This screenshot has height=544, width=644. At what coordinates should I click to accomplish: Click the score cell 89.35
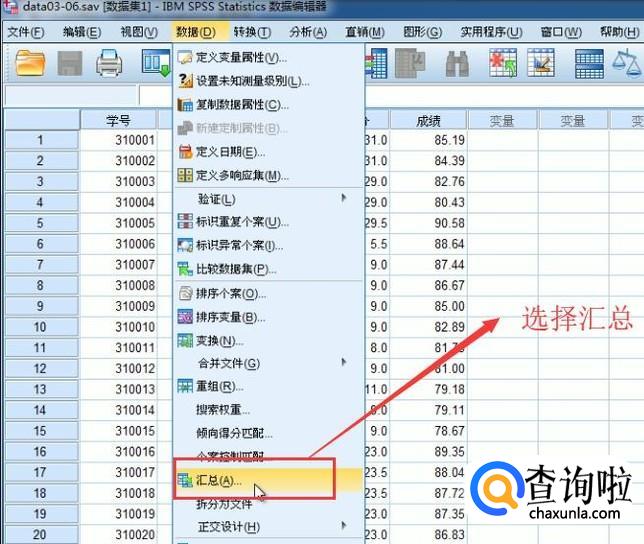[x=428, y=451]
